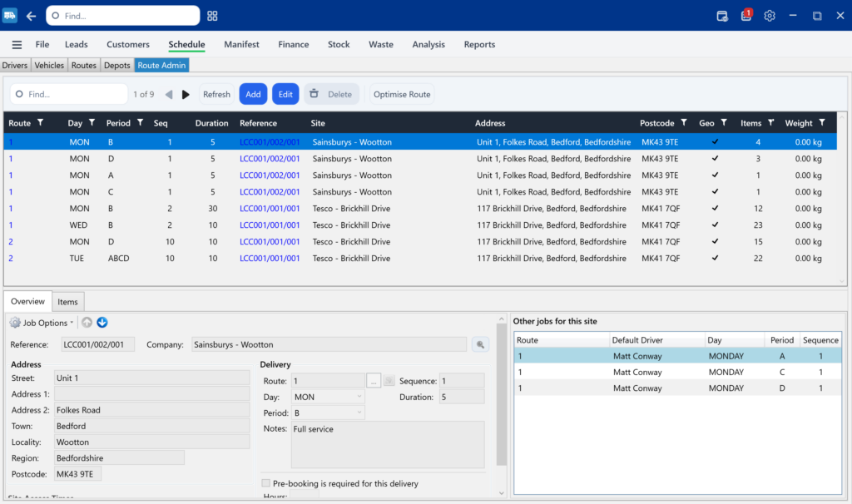Filter the Postcode column
Screen dimensions: 852x504
coord(684,123)
